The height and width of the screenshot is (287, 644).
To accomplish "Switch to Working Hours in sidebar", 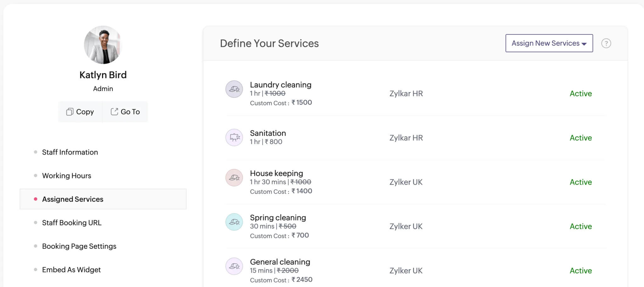I will coord(66,176).
